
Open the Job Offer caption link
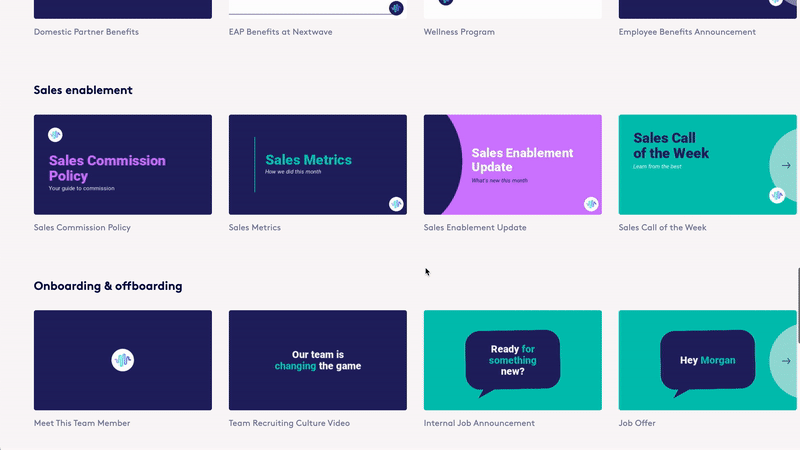[x=637, y=424]
